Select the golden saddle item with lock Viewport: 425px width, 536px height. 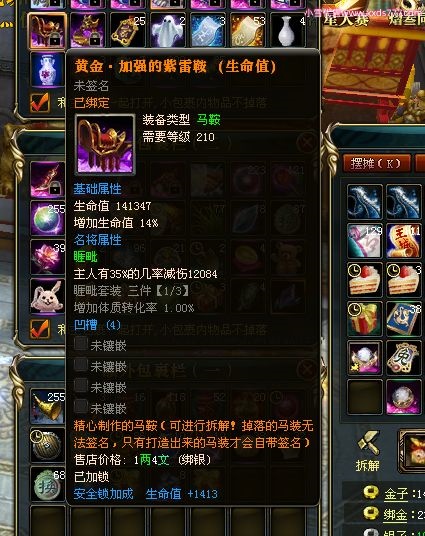(x=48, y=30)
